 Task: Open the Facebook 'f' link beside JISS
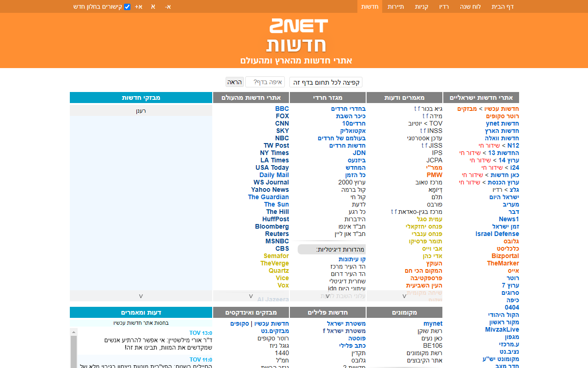point(426,146)
